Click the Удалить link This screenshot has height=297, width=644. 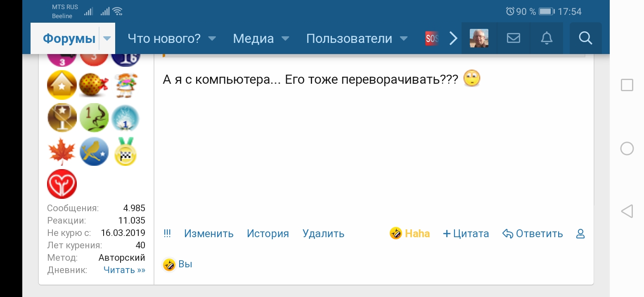(x=323, y=234)
